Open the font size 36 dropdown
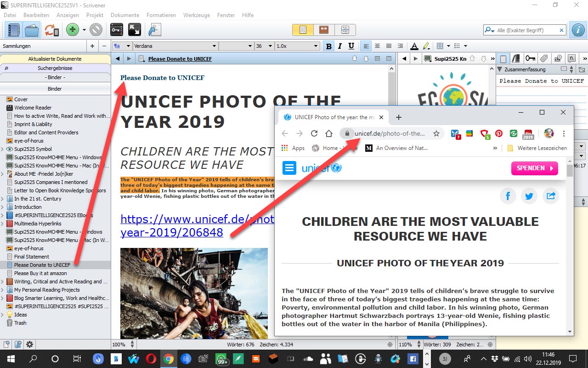 coord(264,46)
